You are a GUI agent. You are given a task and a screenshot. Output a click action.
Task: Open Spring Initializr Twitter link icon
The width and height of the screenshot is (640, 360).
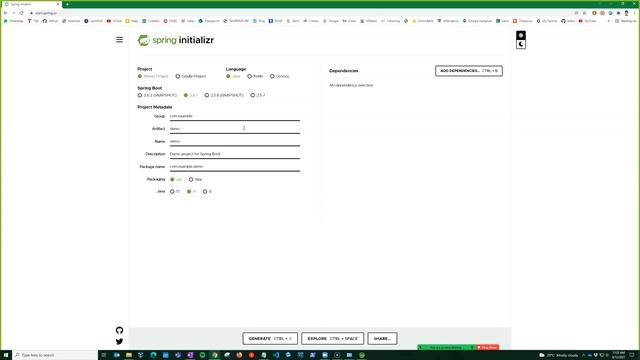119,341
